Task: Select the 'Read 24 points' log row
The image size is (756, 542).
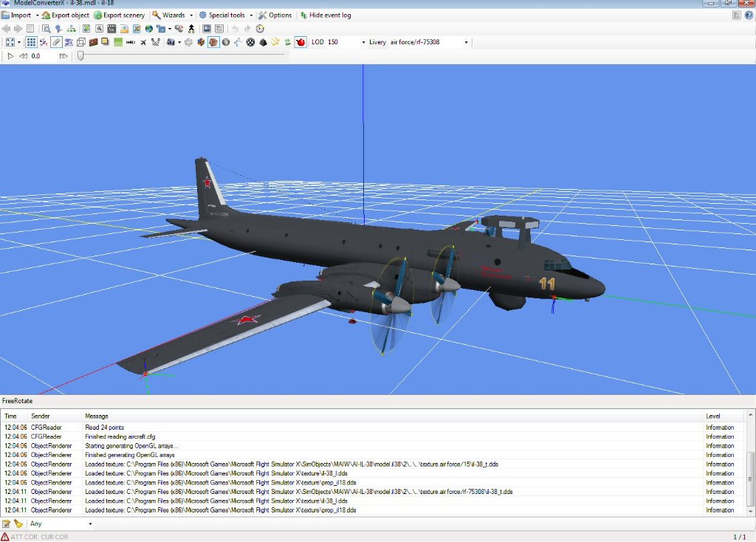Action: tap(374, 428)
